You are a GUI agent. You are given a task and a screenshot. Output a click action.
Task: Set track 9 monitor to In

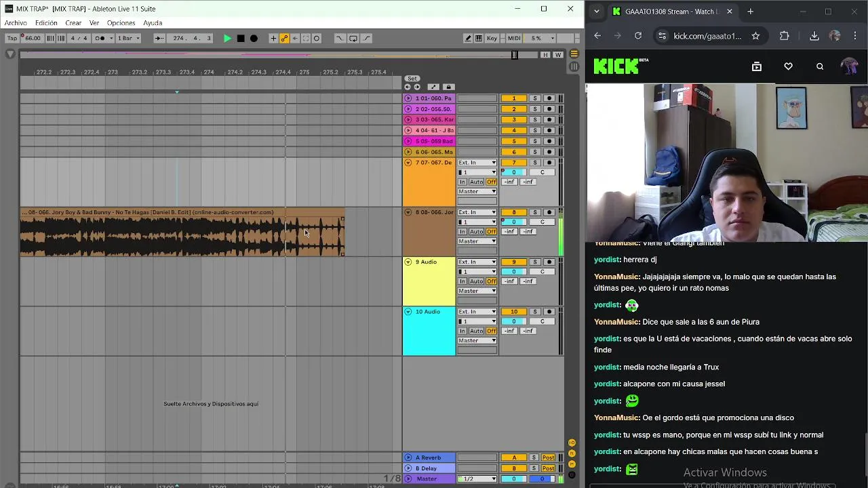463,281
